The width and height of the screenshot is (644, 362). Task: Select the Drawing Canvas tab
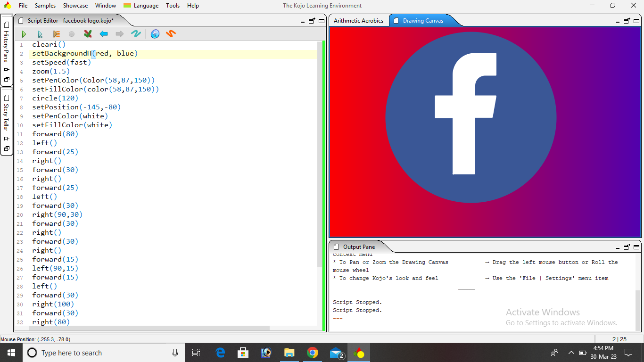coord(422,21)
